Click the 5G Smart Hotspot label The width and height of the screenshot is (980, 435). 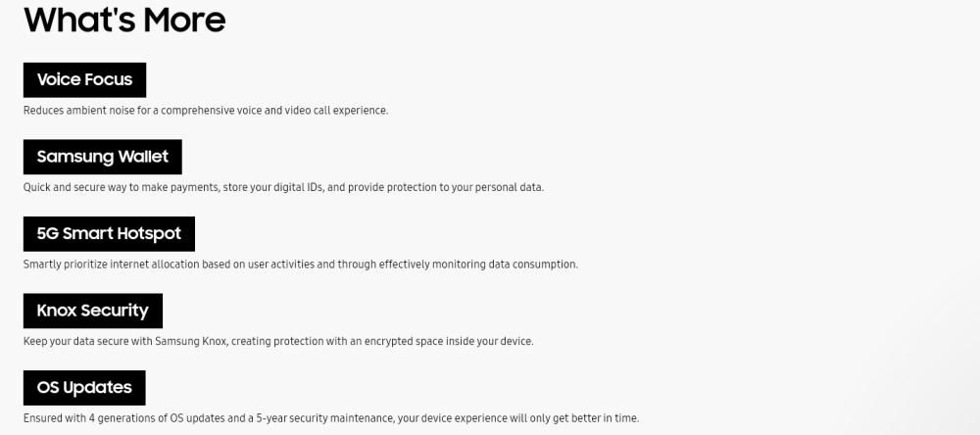pos(109,234)
